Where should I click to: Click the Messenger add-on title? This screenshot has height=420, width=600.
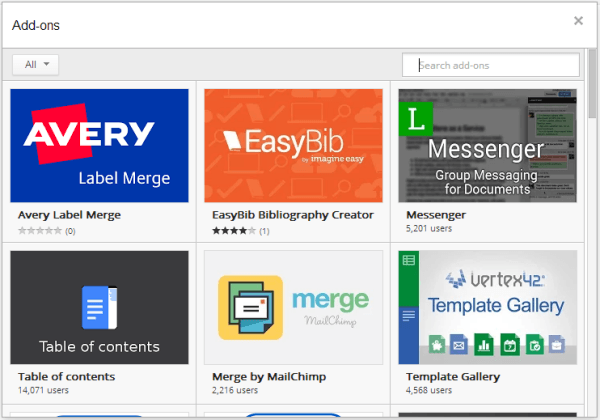436,215
